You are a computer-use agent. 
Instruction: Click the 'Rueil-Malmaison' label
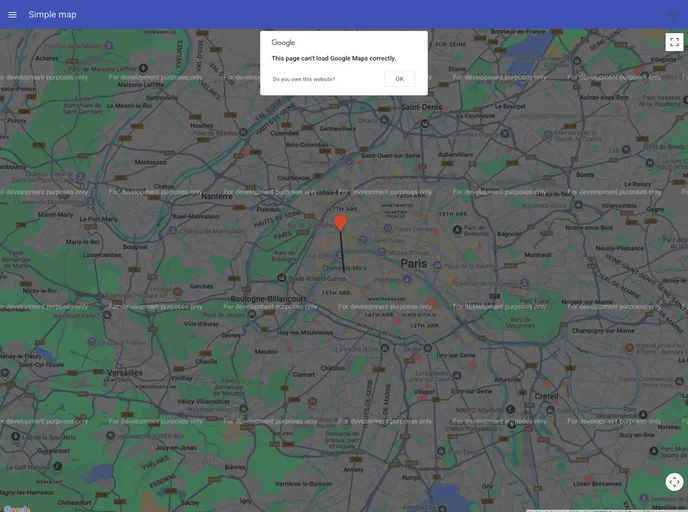click(x=196, y=216)
